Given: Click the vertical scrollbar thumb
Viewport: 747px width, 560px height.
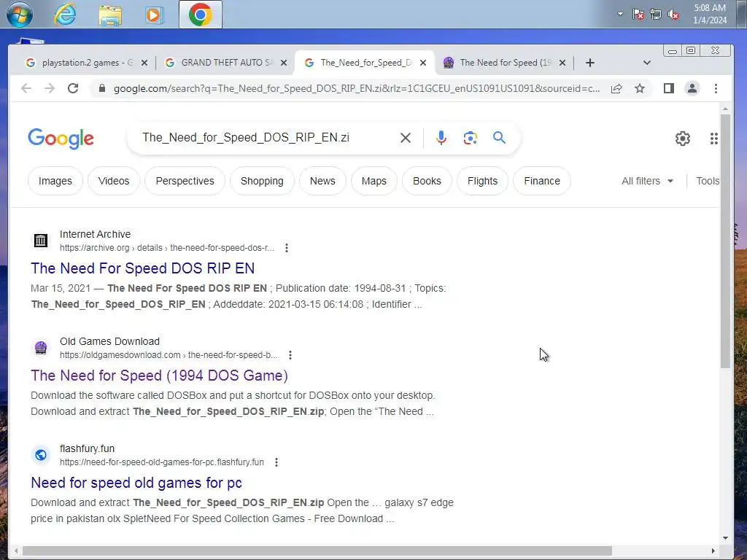Looking at the screenshot, I should (x=725, y=241).
